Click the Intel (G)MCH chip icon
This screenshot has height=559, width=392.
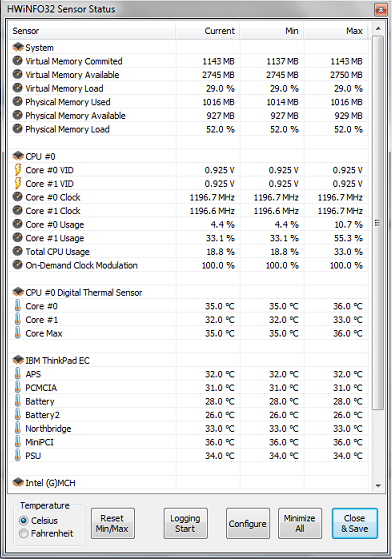[18, 482]
